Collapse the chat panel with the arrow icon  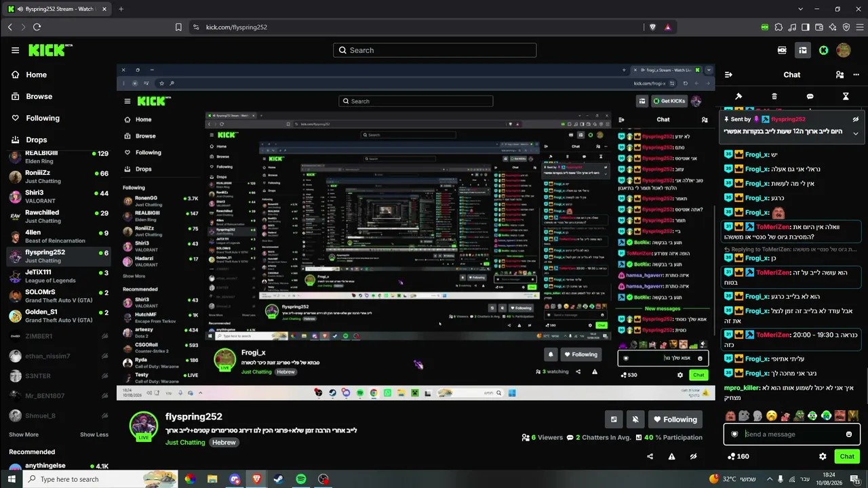pyautogui.click(x=729, y=75)
